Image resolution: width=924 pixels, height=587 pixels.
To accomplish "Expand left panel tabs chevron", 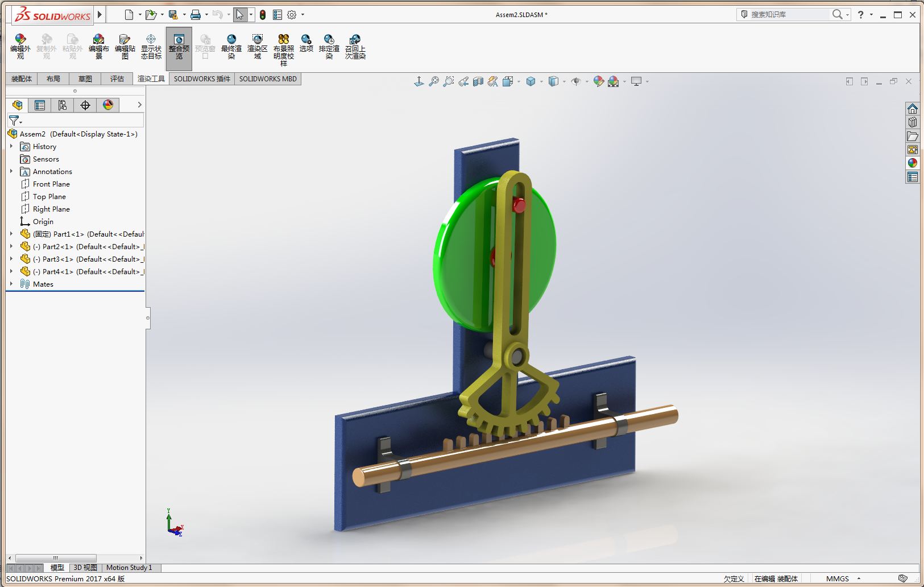I will click(139, 105).
